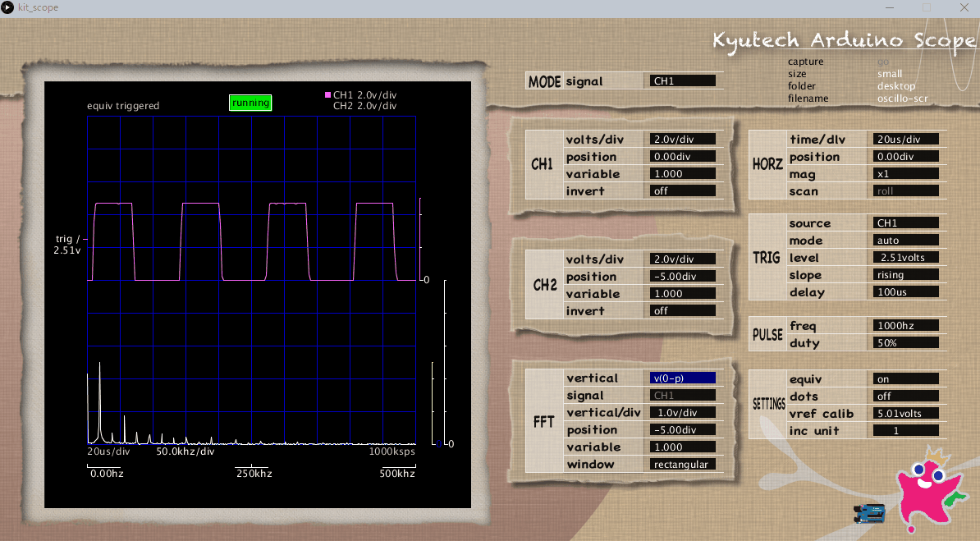Select the MODE signal CH1 value field

[x=683, y=80]
